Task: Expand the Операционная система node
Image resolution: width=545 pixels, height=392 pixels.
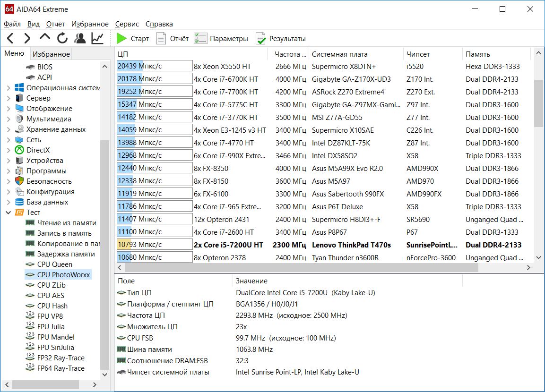Action: [9, 88]
